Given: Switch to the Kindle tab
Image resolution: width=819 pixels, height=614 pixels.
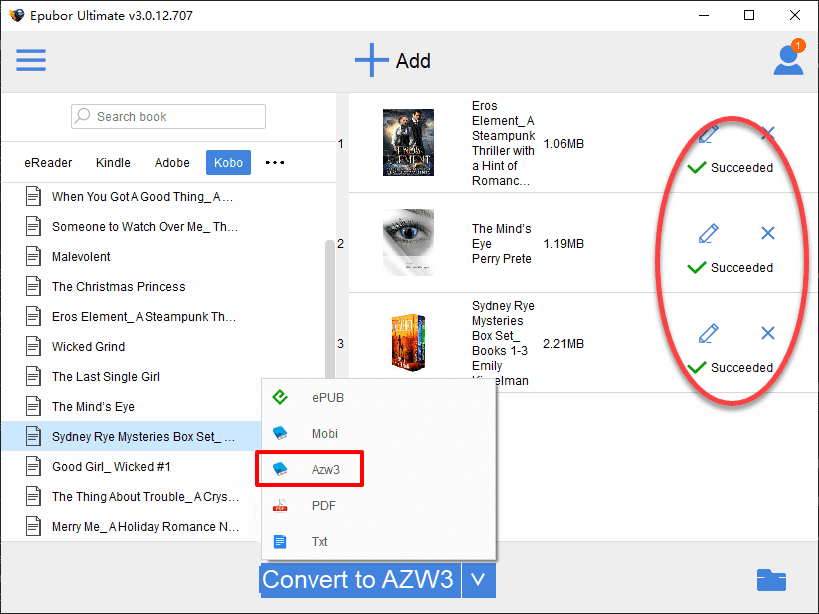Looking at the screenshot, I should 113,162.
